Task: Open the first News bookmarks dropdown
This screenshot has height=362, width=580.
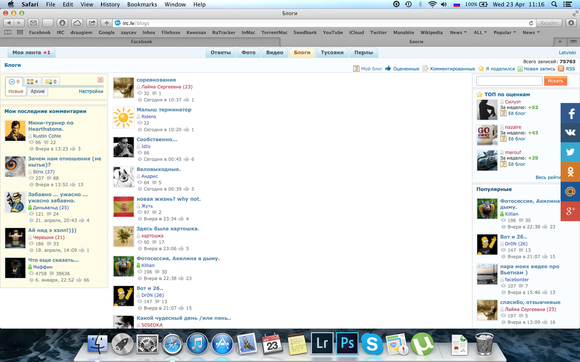Action: pos(458,33)
